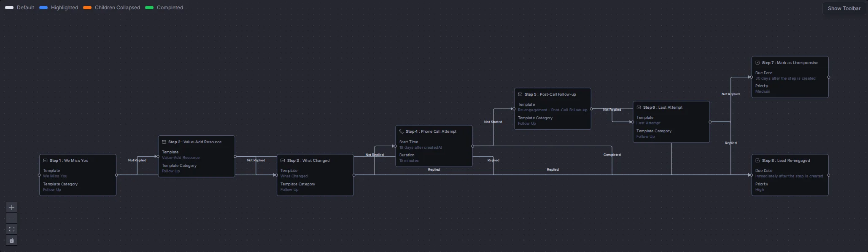Click the left input handle of Step 1
Screen dimensions: 868x252
click(39, 175)
